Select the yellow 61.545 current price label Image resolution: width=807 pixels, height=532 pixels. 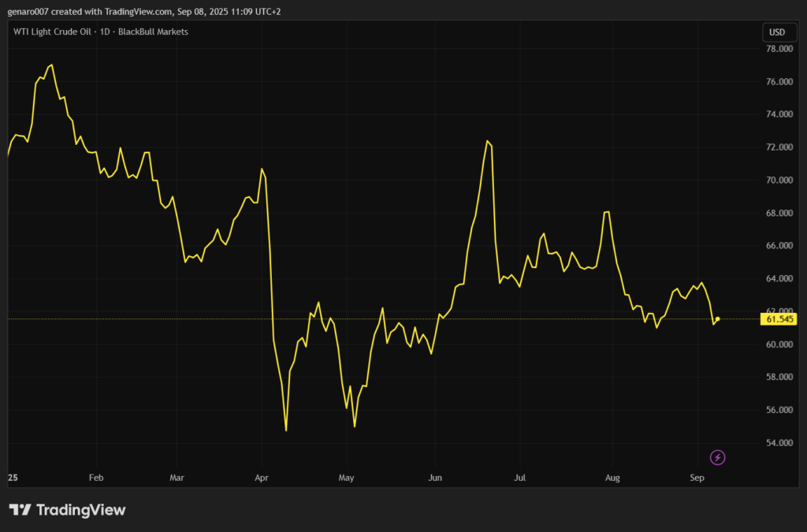779,319
